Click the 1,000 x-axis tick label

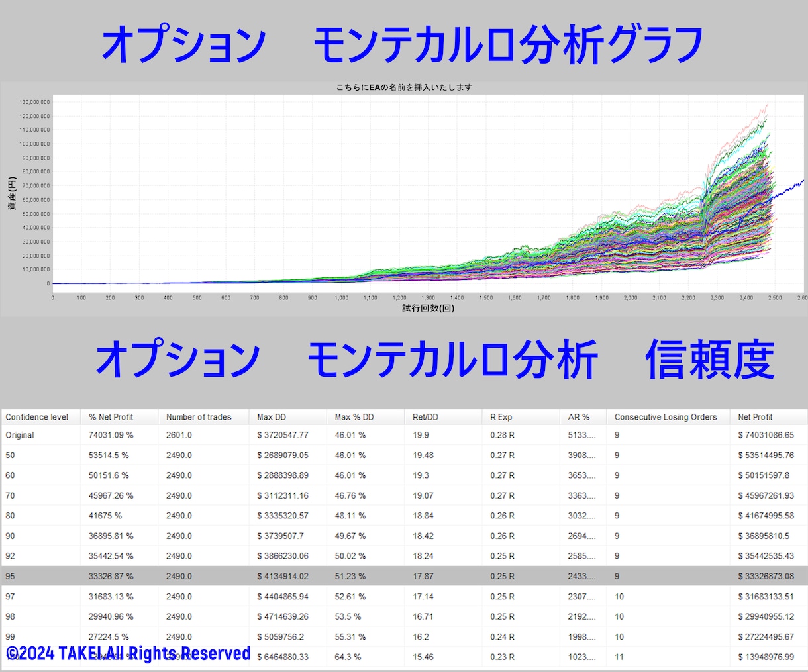point(342,298)
